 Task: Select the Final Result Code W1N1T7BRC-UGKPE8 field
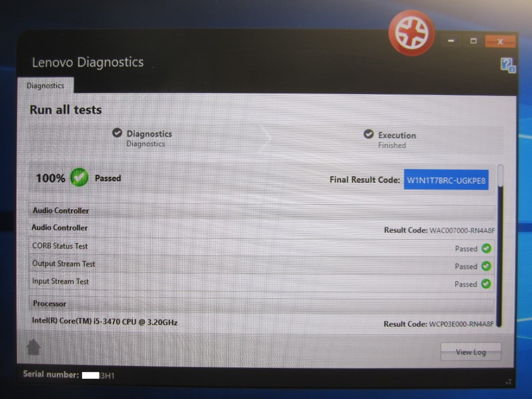(446, 180)
